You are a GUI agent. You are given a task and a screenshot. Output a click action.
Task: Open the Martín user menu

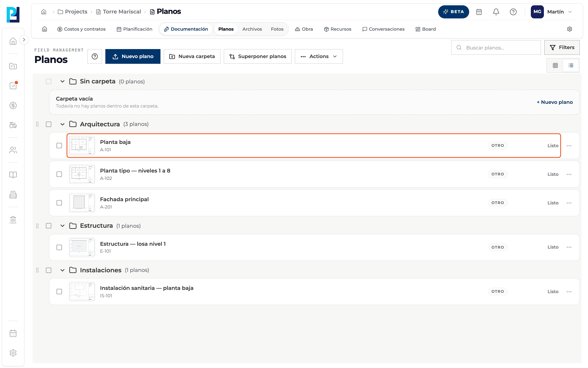[551, 12]
